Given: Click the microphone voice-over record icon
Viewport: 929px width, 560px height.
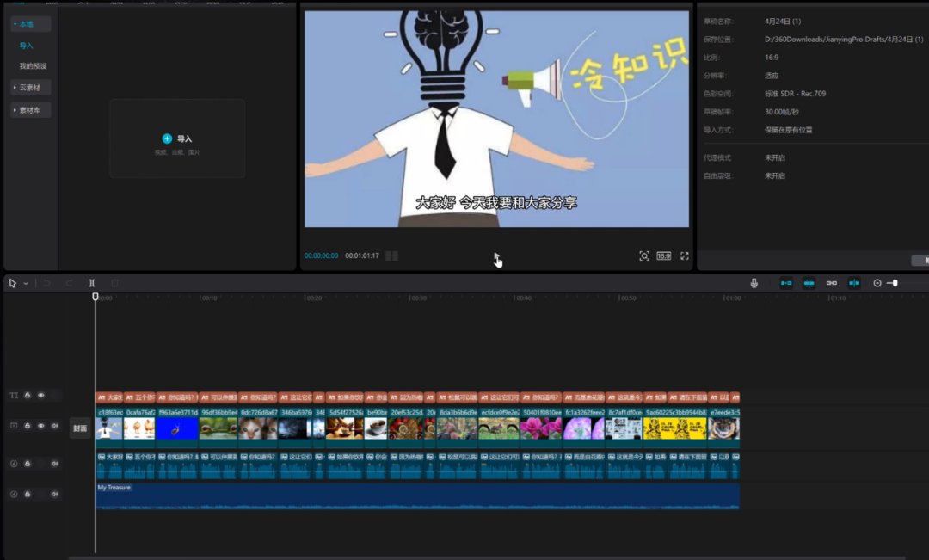Looking at the screenshot, I should (754, 283).
